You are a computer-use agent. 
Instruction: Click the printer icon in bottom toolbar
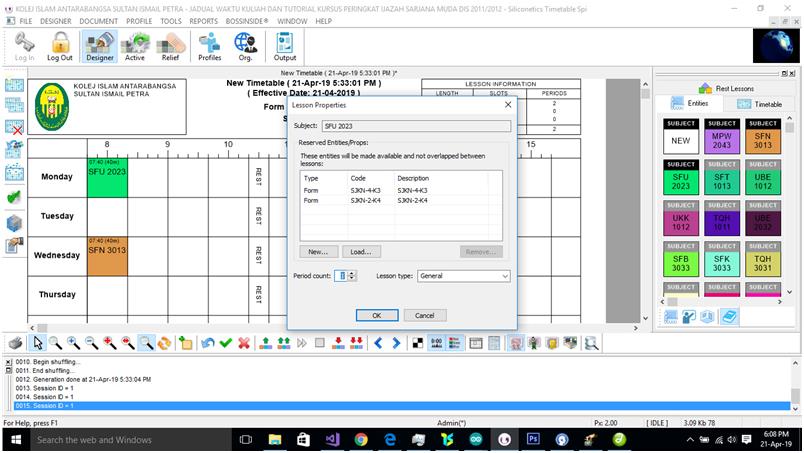[15, 343]
